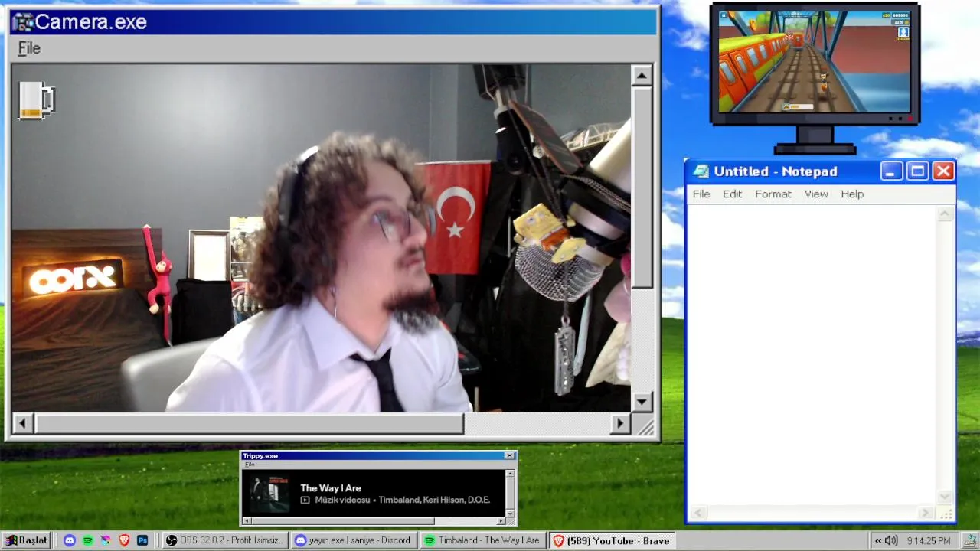Expand hidden system tray icons
Screen dimensions: 980x551
(878, 541)
